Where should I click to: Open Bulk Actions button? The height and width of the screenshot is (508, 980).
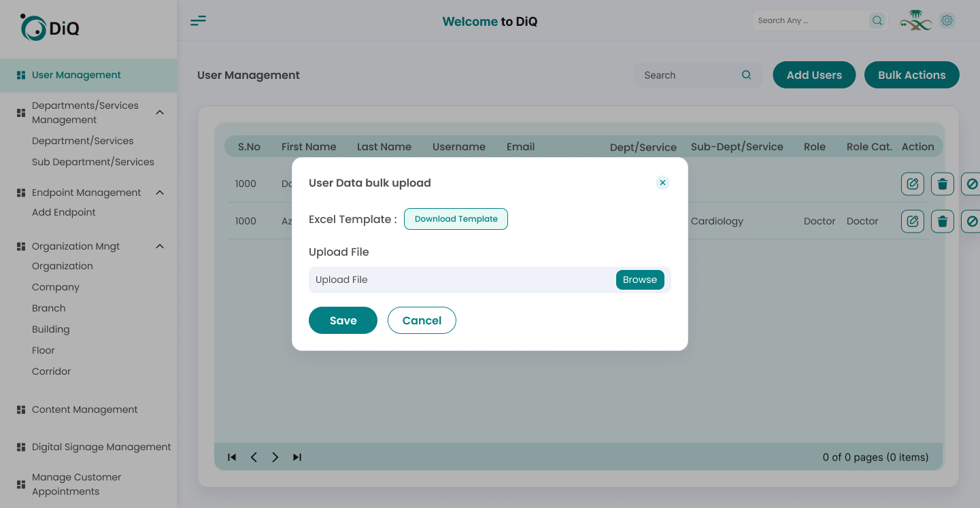pos(912,75)
